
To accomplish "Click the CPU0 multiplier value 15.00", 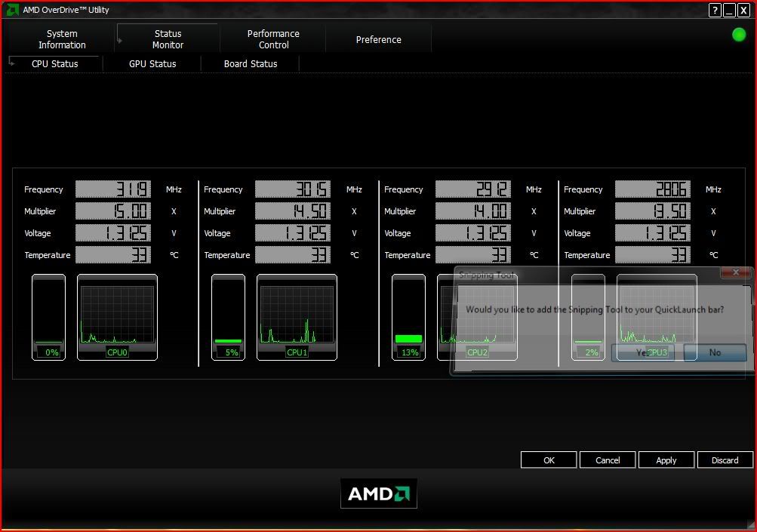I will (x=113, y=211).
